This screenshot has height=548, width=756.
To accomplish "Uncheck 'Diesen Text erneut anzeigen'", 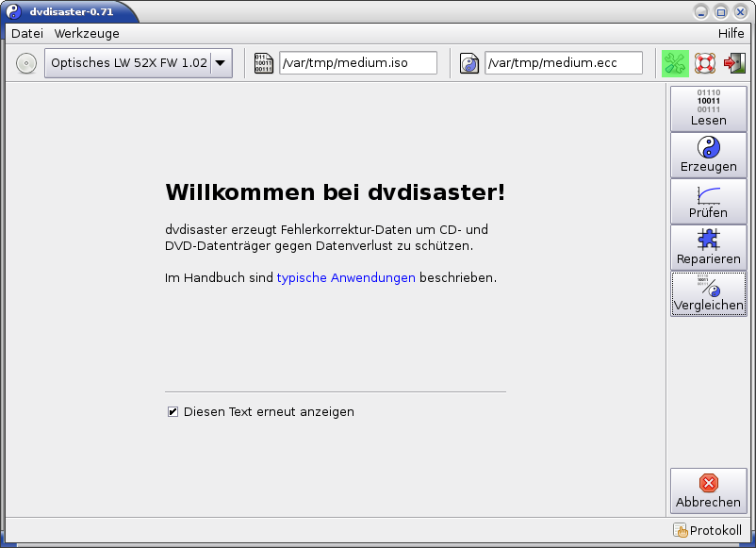I will click(173, 411).
